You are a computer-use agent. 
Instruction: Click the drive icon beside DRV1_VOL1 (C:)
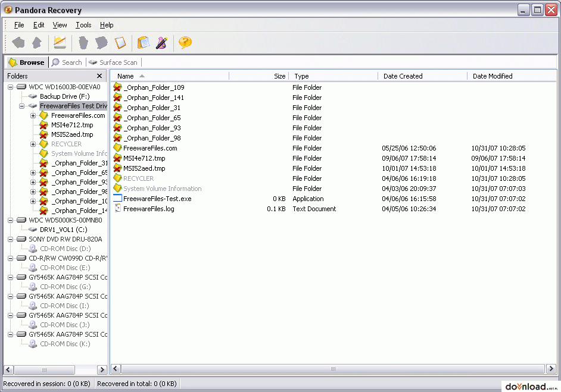[33, 230]
